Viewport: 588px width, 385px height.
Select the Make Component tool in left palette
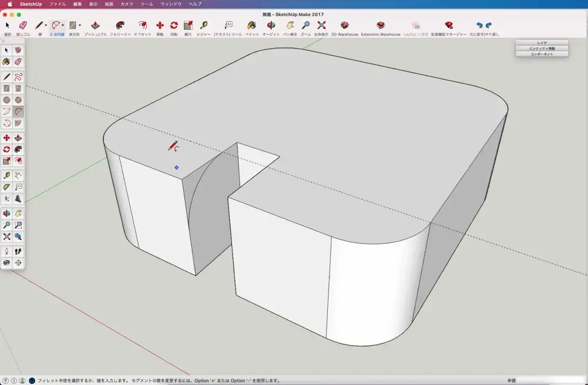tap(18, 51)
